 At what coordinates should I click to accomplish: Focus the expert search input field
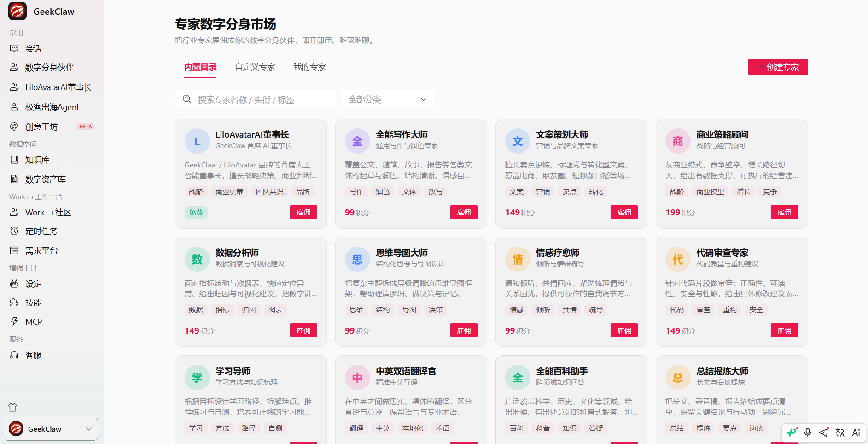[x=256, y=99]
